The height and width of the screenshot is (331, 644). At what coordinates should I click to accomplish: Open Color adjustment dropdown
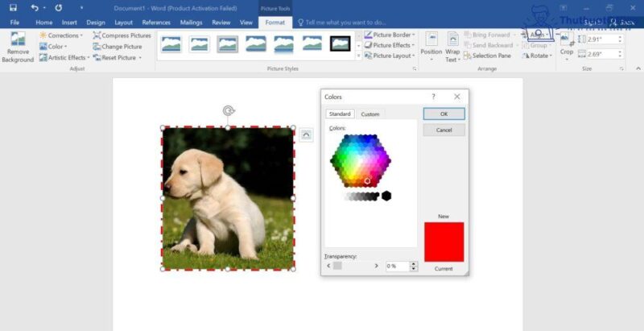pyautogui.click(x=53, y=47)
